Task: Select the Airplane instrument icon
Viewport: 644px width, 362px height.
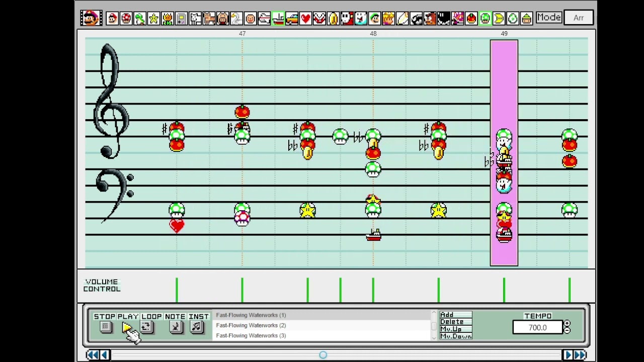Action: pos(264,19)
